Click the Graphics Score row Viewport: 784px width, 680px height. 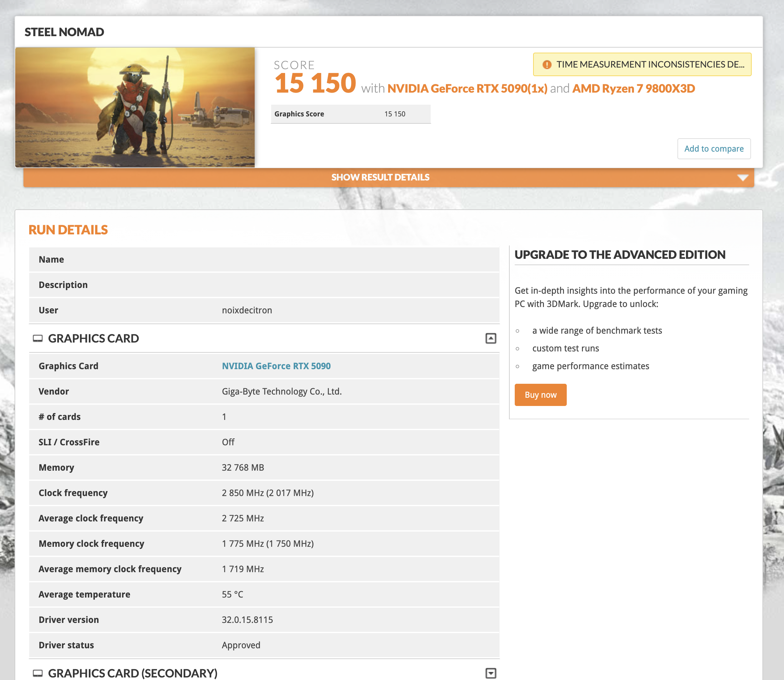tap(350, 114)
